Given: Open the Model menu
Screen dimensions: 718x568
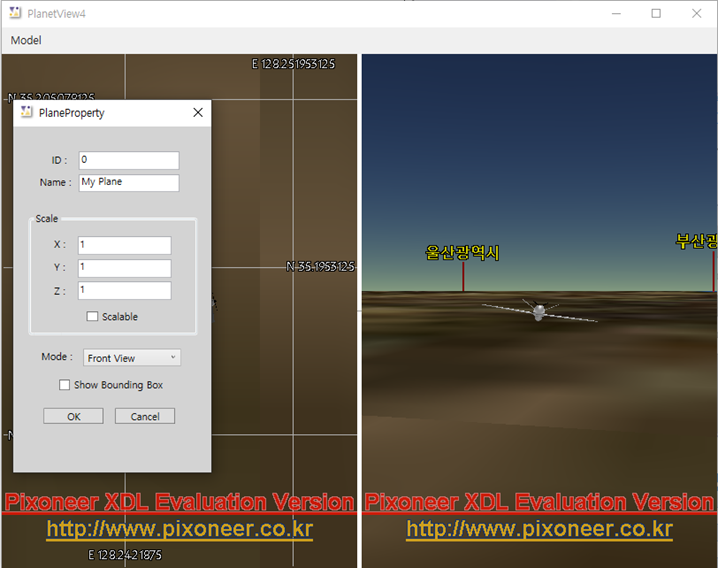Looking at the screenshot, I should [26, 40].
